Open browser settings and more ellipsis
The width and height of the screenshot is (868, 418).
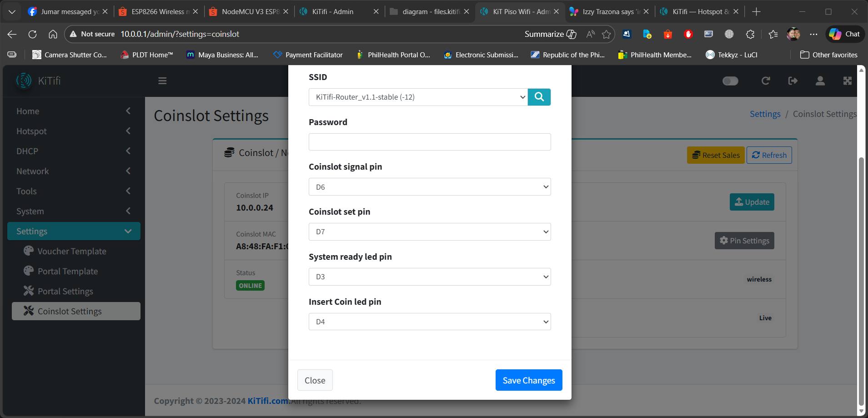click(814, 34)
